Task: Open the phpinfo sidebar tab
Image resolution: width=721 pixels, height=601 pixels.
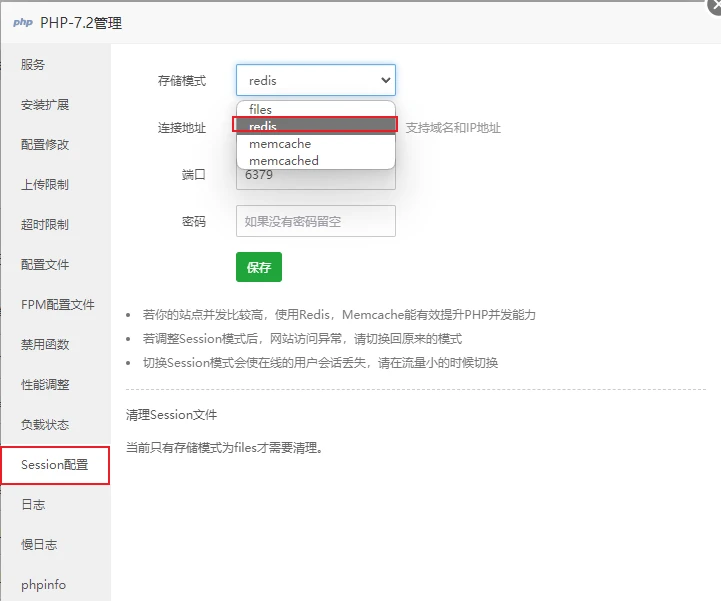Action: [x=43, y=585]
